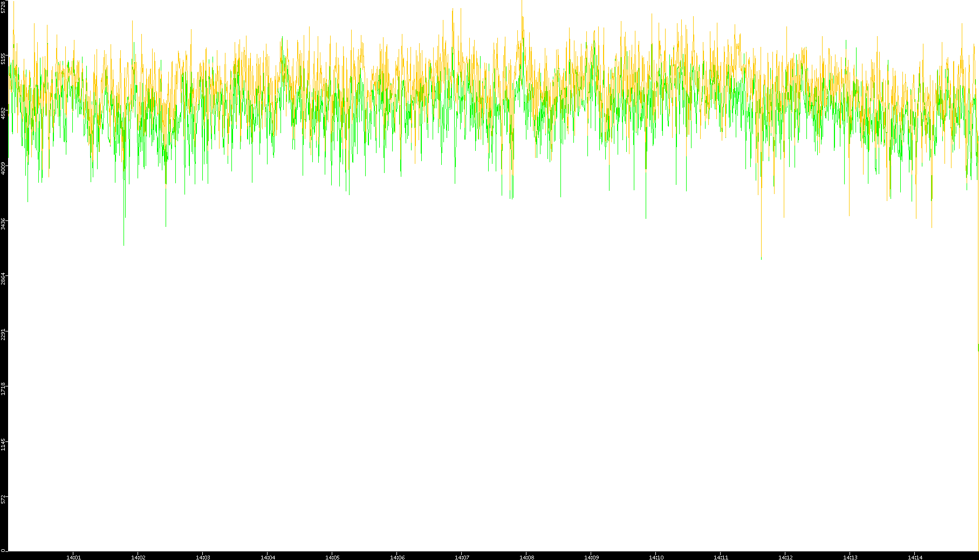
Task: Click the 1713 vertical axis value
Action: coord(4,389)
